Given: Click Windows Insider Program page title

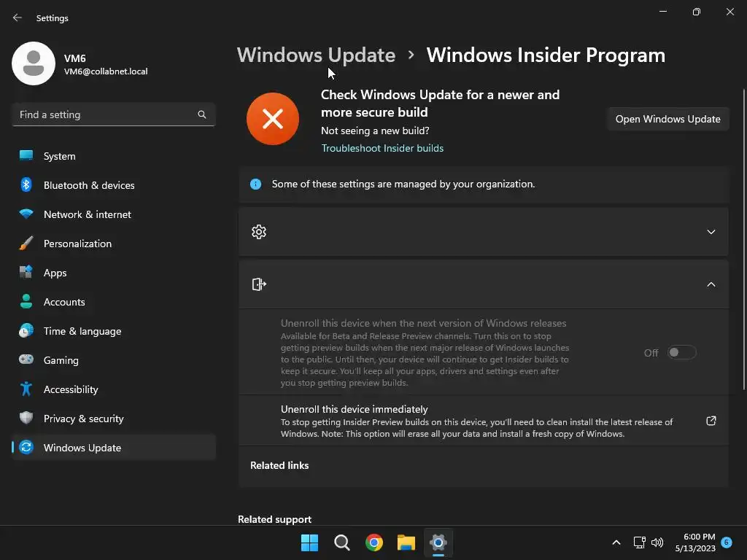Looking at the screenshot, I should [x=546, y=55].
